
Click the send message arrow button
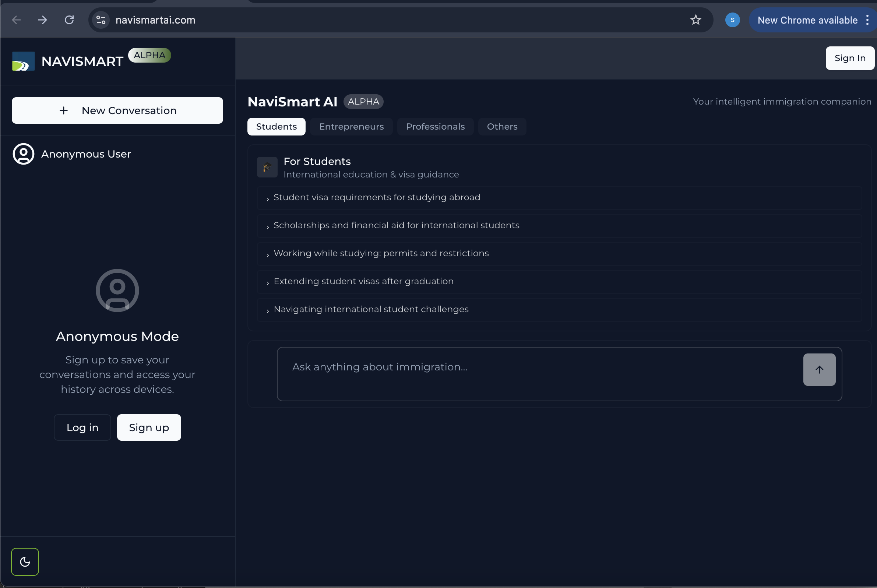(819, 369)
